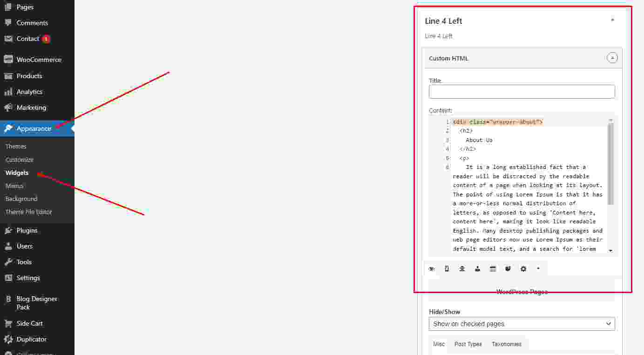Click the user roles icon in widget options
Viewport: 644px width, 355px height.
point(477,269)
